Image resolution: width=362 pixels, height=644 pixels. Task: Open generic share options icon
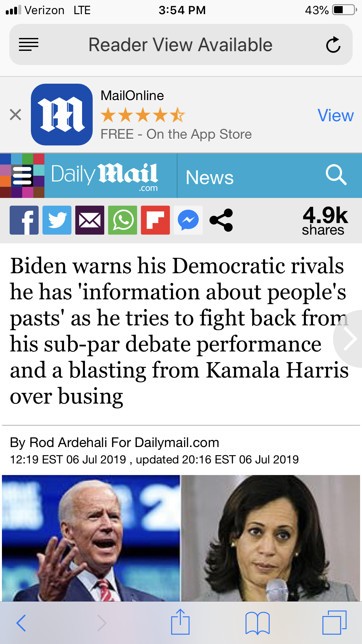[x=221, y=220]
